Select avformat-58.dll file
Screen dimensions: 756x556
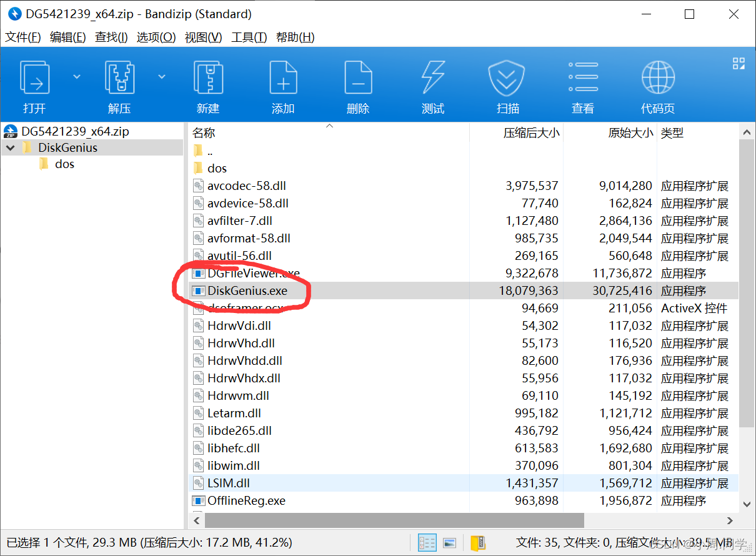[249, 238]
